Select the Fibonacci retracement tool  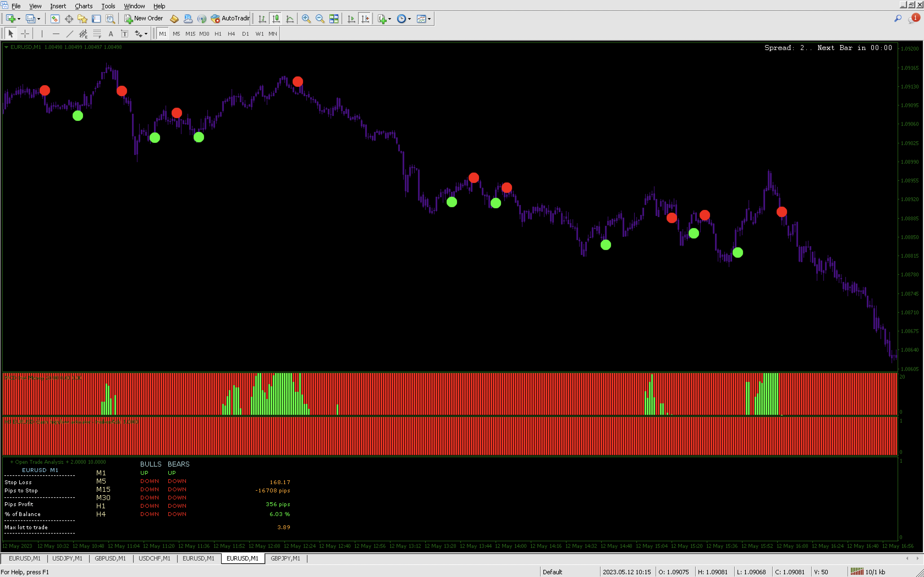pos(97,34)
